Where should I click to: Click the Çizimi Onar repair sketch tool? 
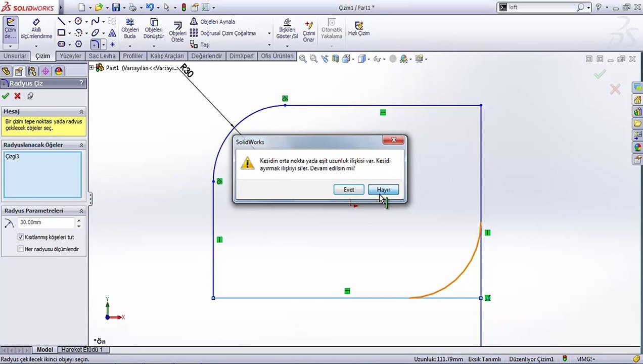pos(308,31)
